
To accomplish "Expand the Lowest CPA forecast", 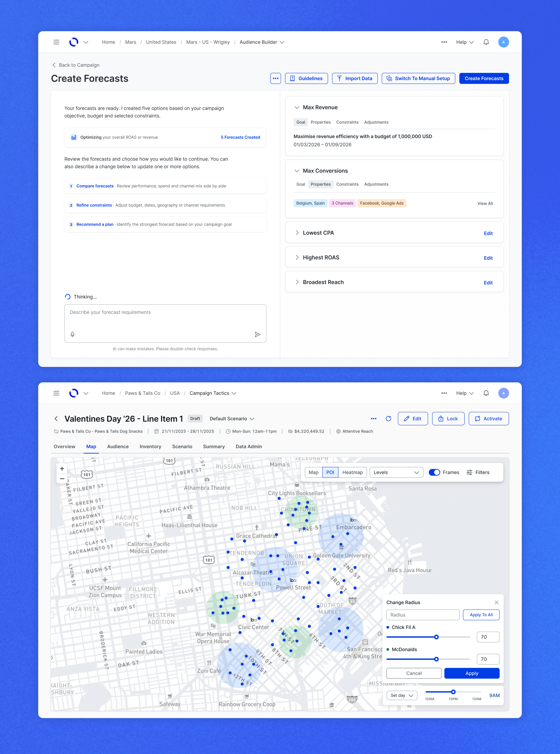I will [x=297, y=233].
